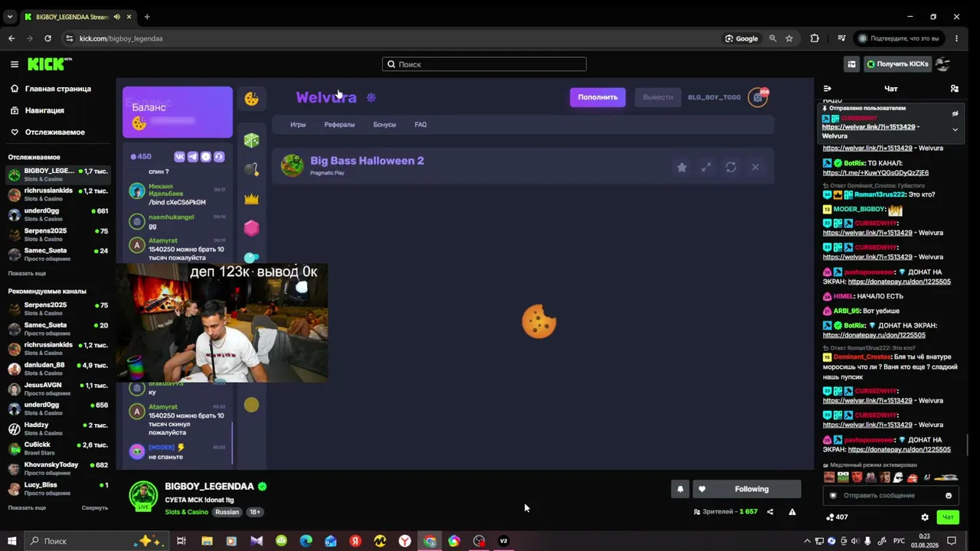Select BIGBOY_LEGENDAA in followed channels
The width and height of the screenshot is (980, 551).
[x=58, y=174]
